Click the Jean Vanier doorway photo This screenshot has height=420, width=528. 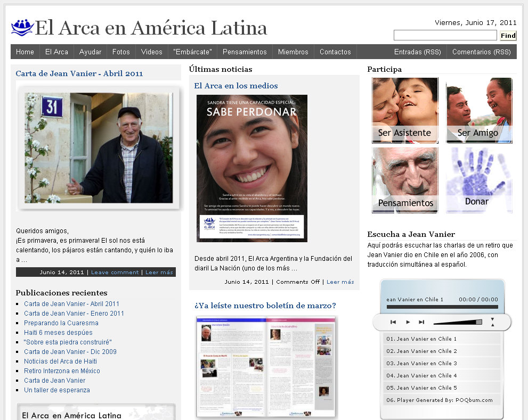(99, 148)
